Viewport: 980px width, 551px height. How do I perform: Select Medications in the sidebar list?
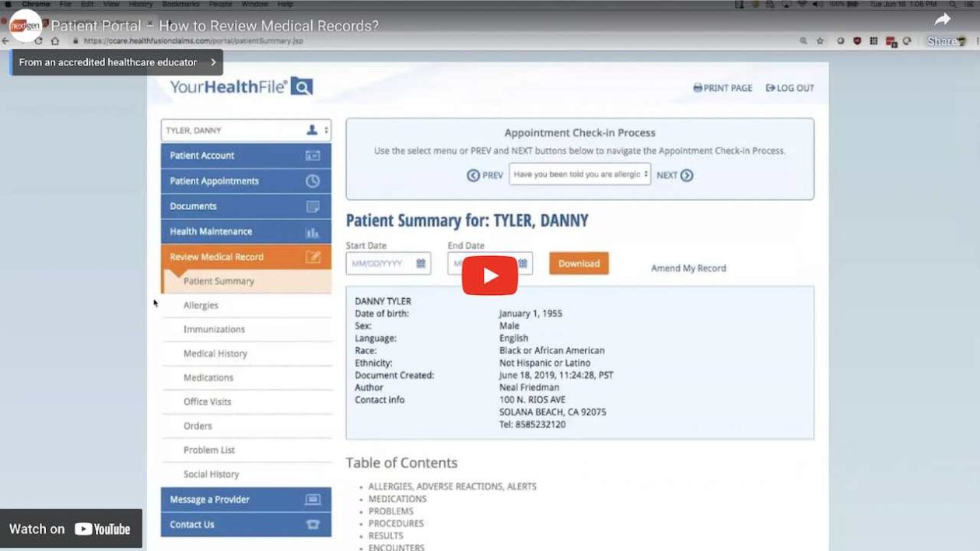tap(208, 377)
